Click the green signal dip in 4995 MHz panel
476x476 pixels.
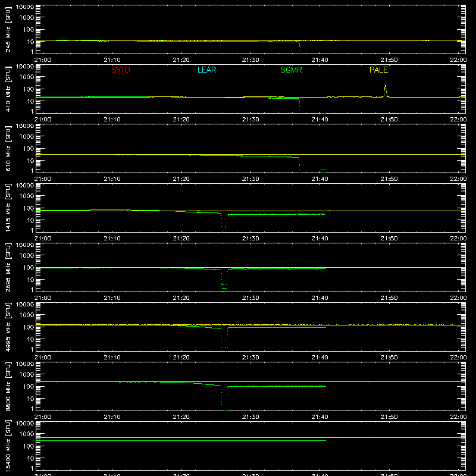point(224,339)
